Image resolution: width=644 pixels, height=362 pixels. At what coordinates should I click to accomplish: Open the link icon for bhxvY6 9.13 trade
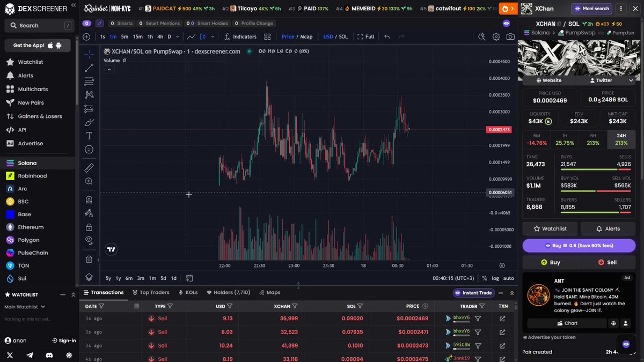(502, 319)
